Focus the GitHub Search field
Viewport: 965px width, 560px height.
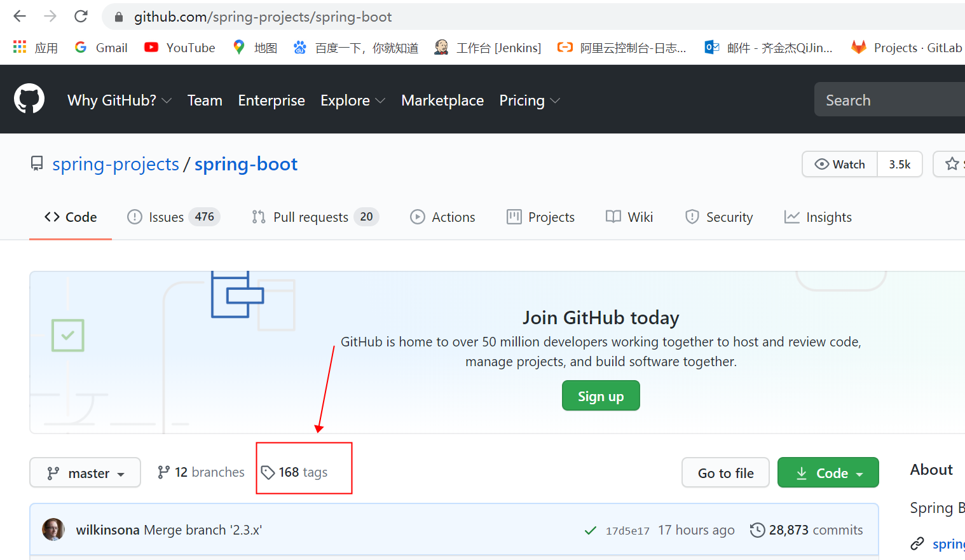889,100
